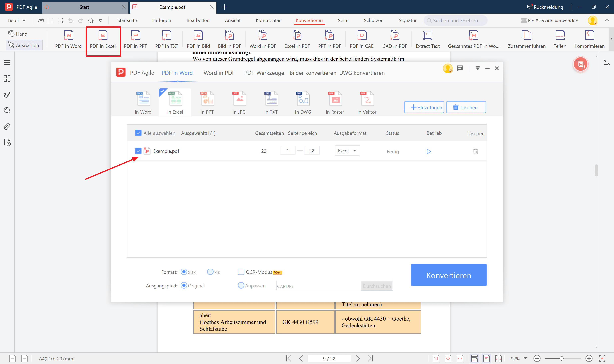Click the open folder icon in toolbar
614x364 pixels.
click(41, 20)
